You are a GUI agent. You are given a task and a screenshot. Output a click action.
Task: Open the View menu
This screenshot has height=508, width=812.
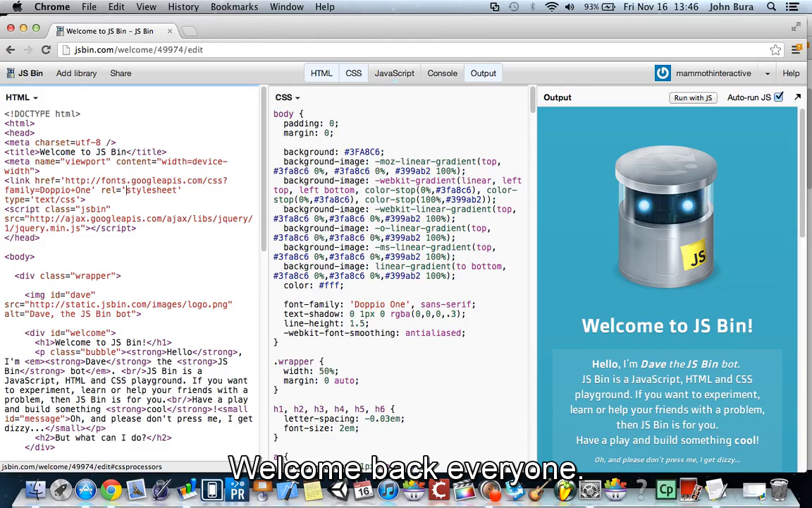(x=146, y=7)
